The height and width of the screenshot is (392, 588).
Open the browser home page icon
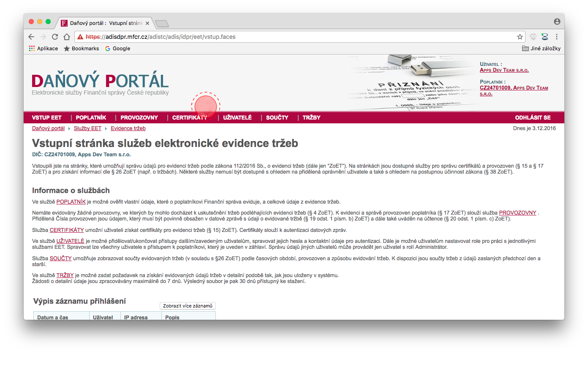point(67,37)
